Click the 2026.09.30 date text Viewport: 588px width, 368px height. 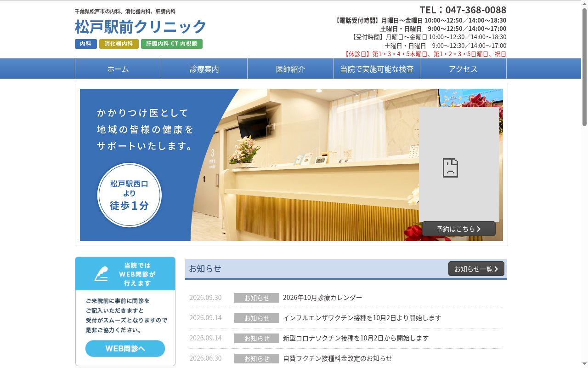[x=205, y=298]
